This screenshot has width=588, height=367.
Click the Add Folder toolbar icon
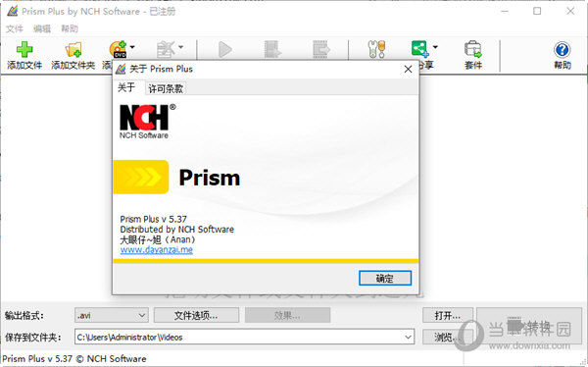tap(73, 50)
